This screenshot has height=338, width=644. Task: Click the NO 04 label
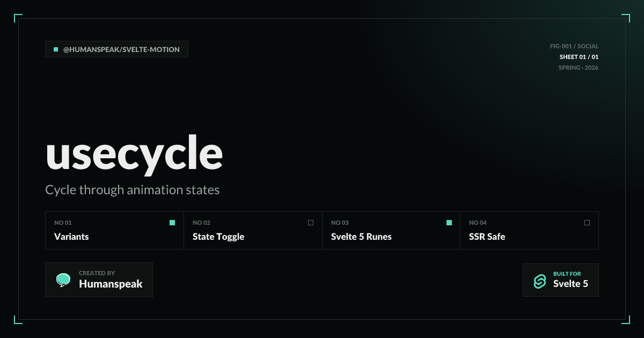coord(478,223)
